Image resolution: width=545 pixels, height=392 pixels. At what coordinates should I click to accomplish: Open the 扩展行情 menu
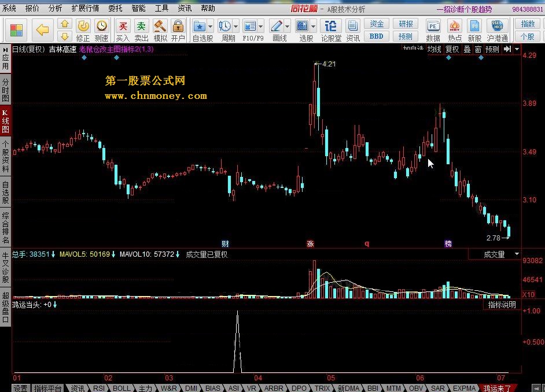click(x=85, y=8)
